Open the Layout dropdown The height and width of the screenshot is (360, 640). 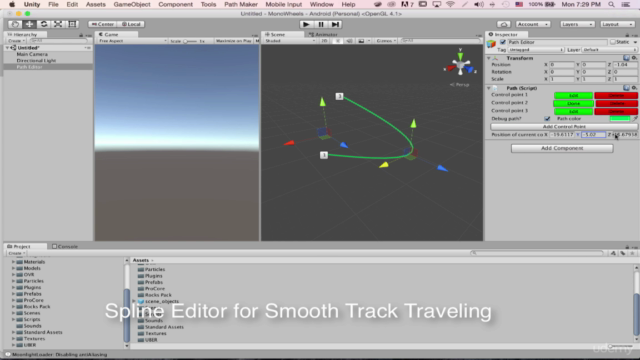click(x=617, y=24)
